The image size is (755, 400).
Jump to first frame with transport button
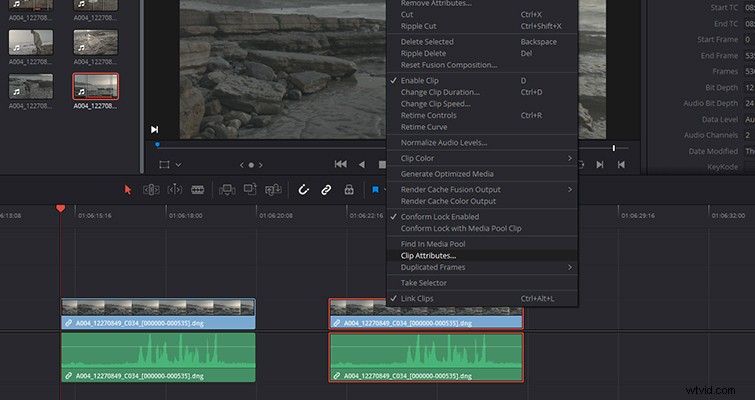340,164
